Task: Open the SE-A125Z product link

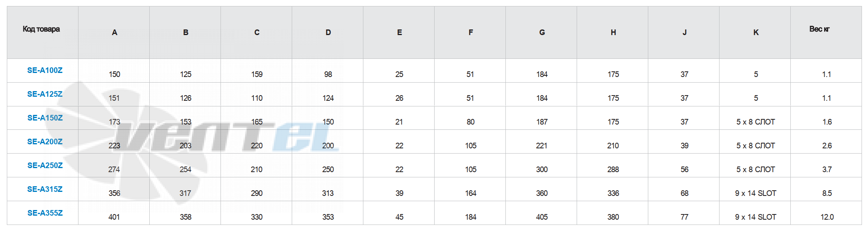Action: [45, 94]
